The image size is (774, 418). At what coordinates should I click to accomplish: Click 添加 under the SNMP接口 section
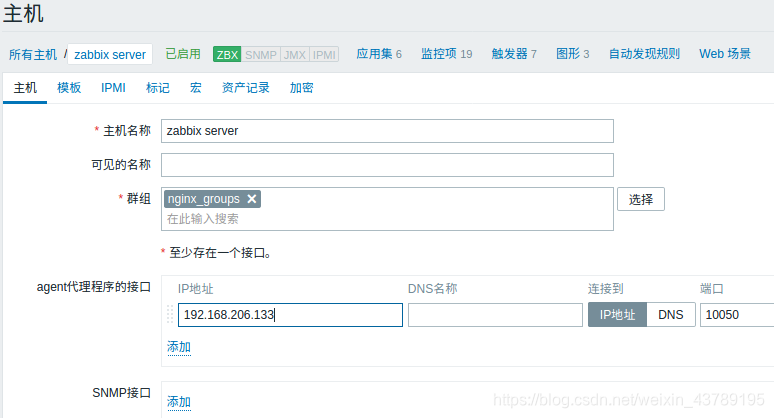pos(179,402)
